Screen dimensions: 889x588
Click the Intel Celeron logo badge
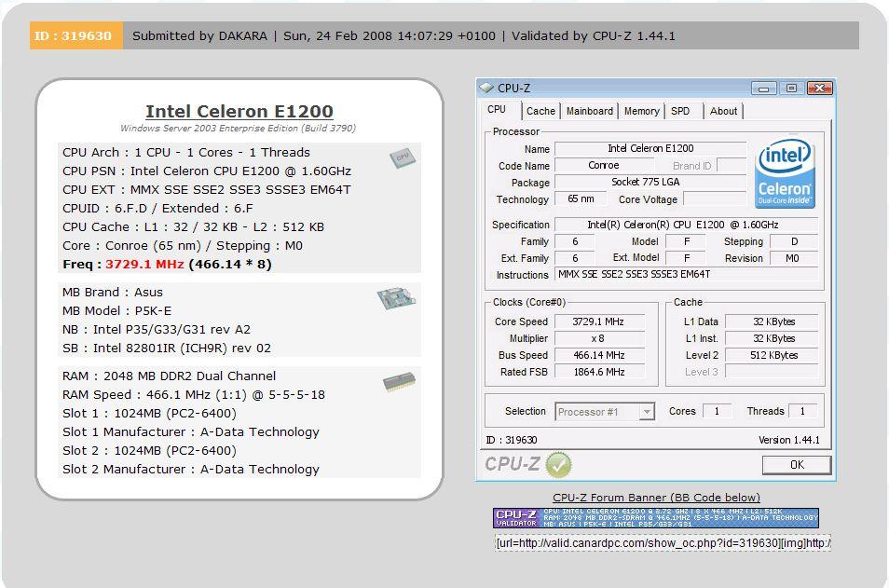coord(785,173)
